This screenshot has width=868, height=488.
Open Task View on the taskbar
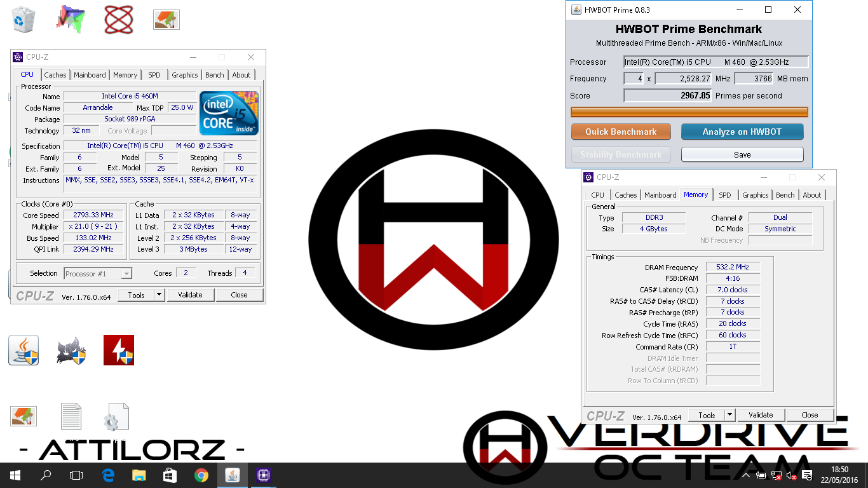coord(76,475)
